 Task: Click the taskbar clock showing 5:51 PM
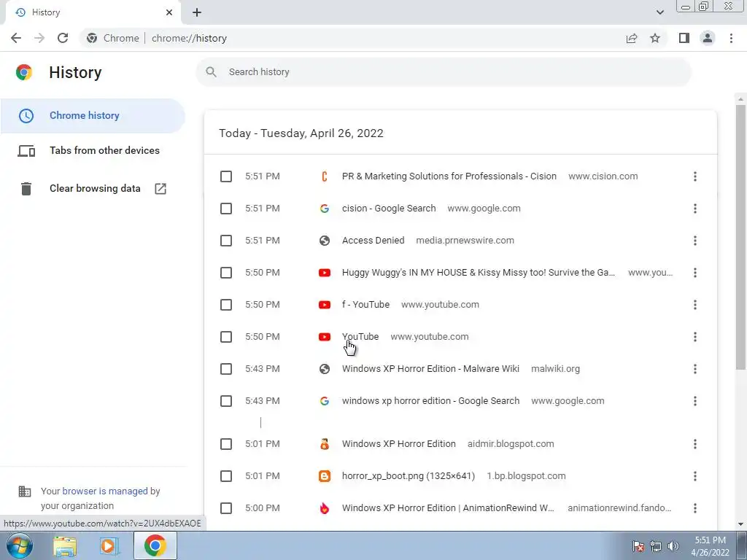pyautogui.click(x=710, y=546)
